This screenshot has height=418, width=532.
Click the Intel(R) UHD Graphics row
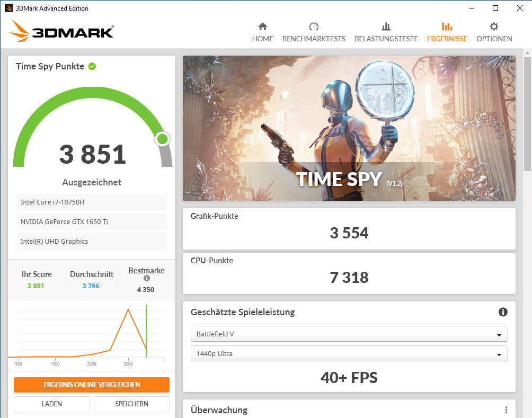[92, 241]
